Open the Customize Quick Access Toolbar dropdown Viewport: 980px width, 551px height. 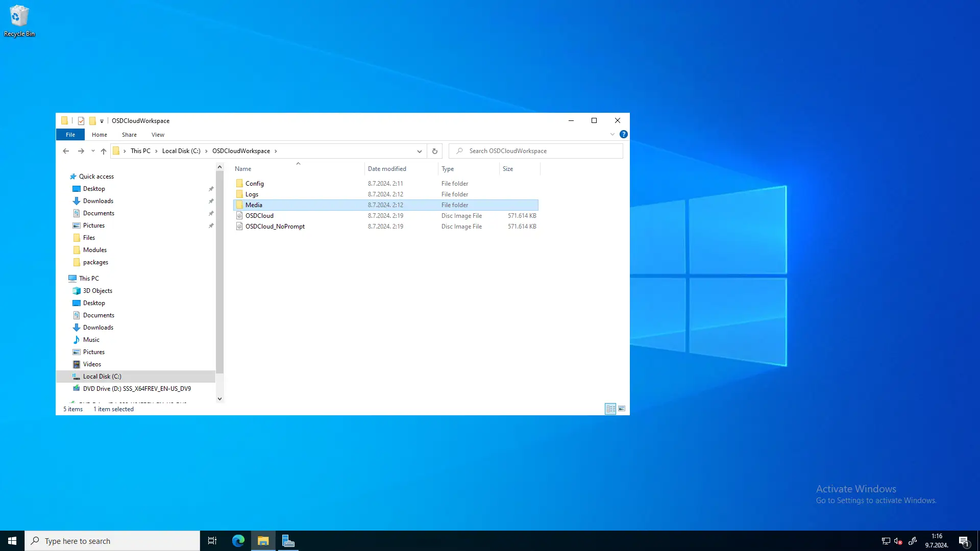click(102, 121)
